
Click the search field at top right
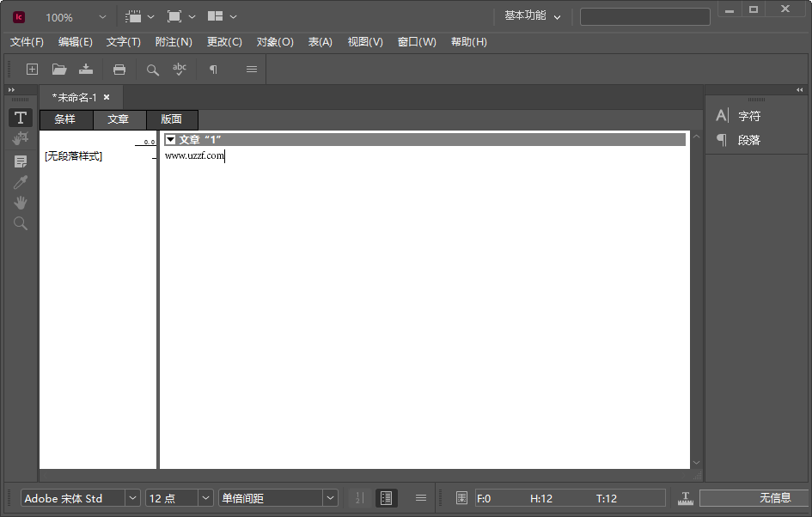[x=644, y=16]
